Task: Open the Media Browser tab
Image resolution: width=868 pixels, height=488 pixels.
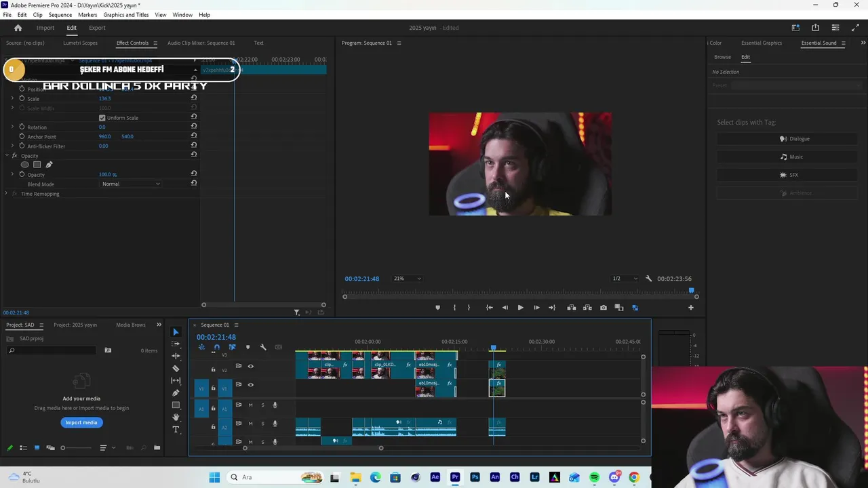Action: (x=130, y=325)
